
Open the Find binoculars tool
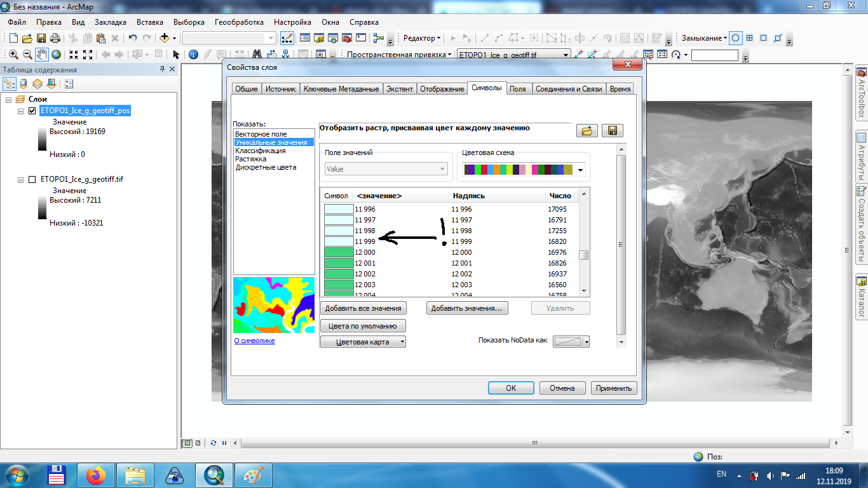pyautogui.click(x=257, y=55)
